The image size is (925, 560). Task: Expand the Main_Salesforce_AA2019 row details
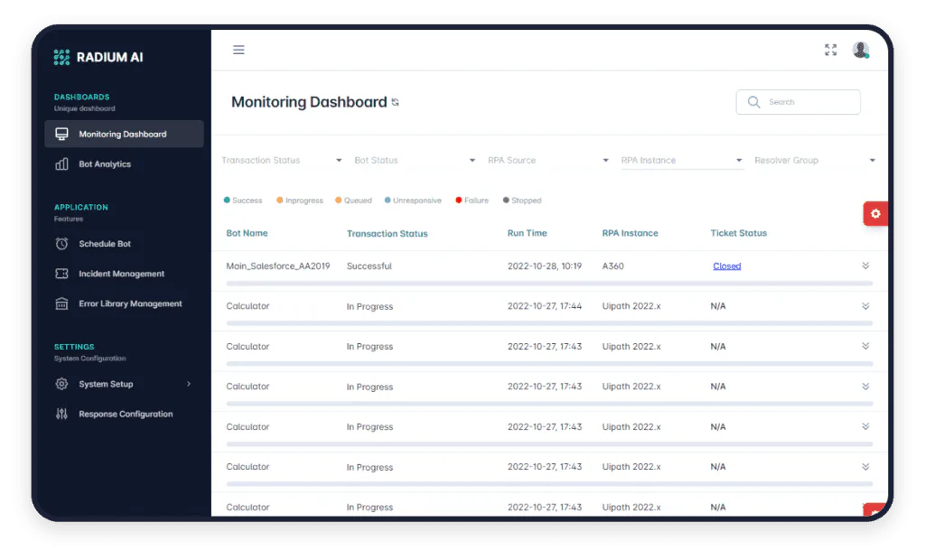pos(865,266)
